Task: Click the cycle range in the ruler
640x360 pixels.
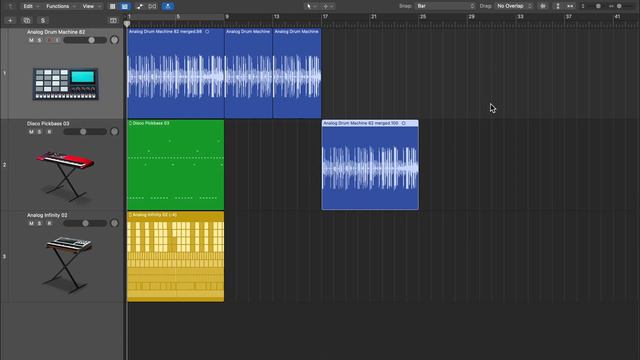Action: [176, 17]
